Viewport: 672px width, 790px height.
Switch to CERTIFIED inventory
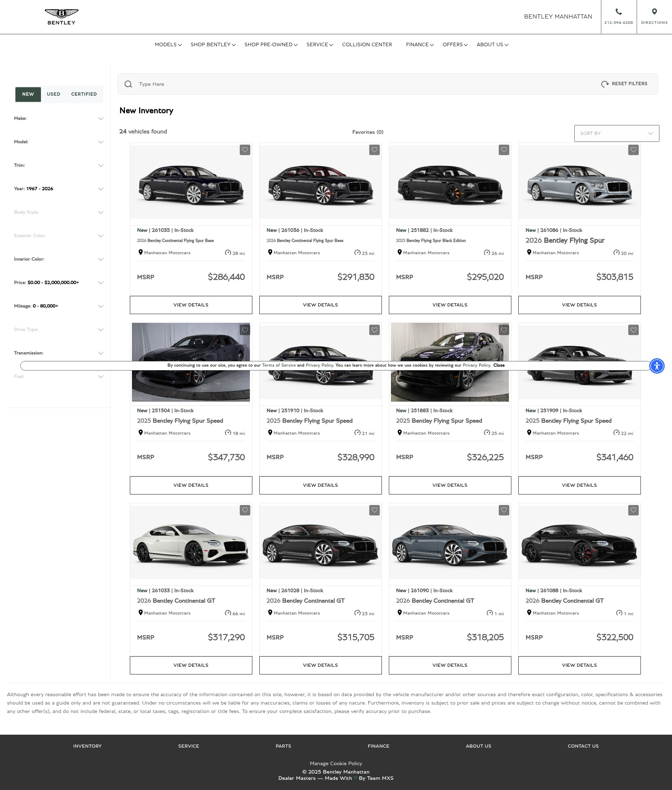(x=84, y=94)
